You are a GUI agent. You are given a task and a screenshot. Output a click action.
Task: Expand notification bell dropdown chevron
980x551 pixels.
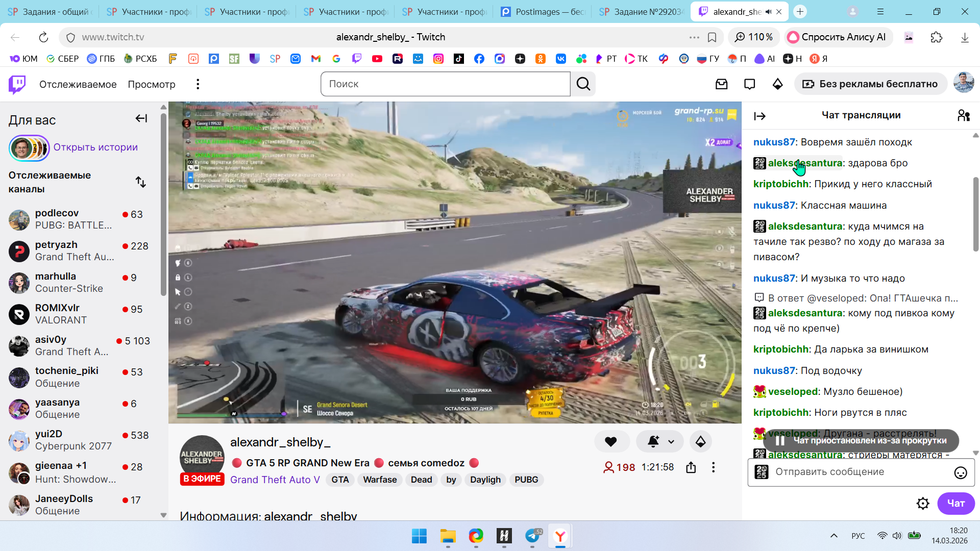(671, 442)
